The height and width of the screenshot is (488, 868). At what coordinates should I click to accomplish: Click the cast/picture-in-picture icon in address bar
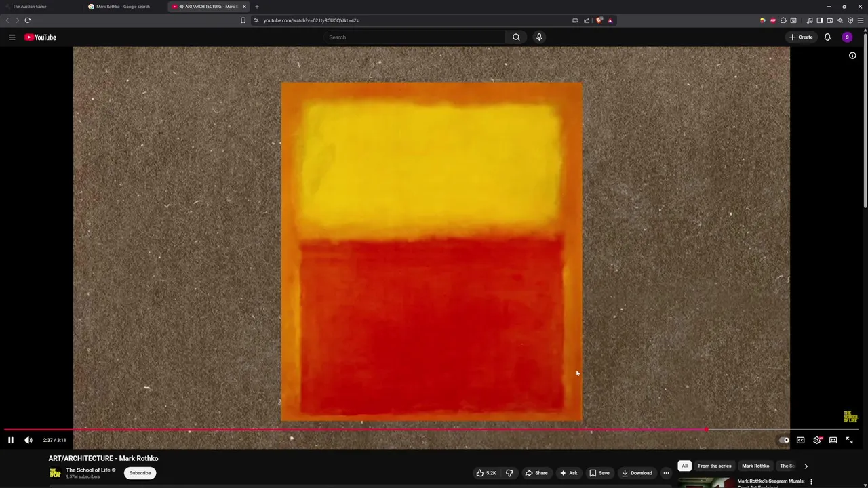click(x=575, y=20)
